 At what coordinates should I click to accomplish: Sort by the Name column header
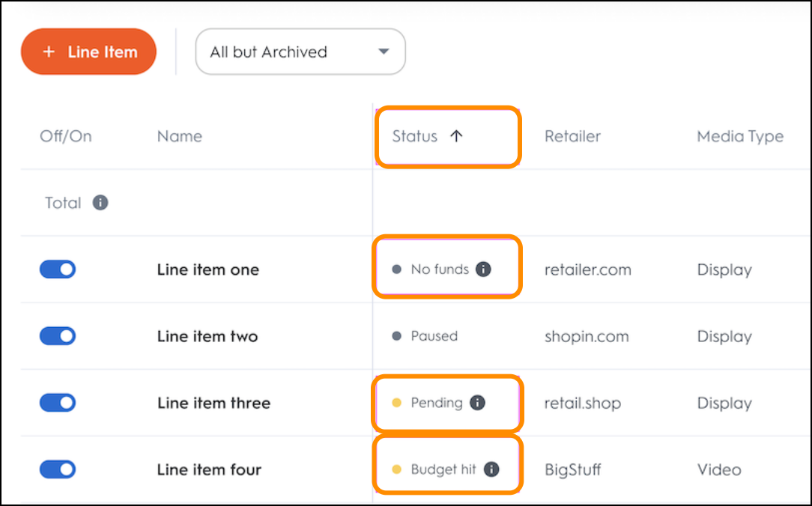180,136
